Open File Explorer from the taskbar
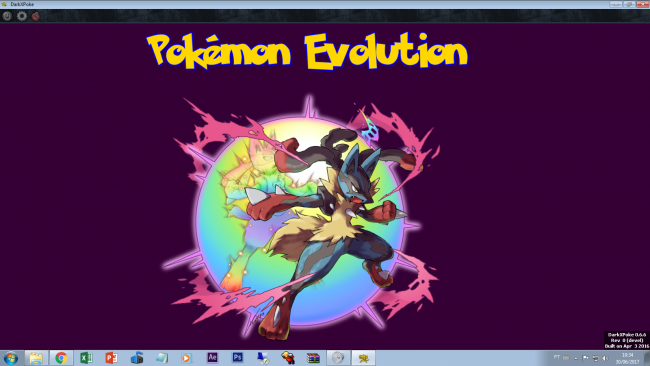The width and height of the screenshot is (650, 366). click(x=36, y=358)
